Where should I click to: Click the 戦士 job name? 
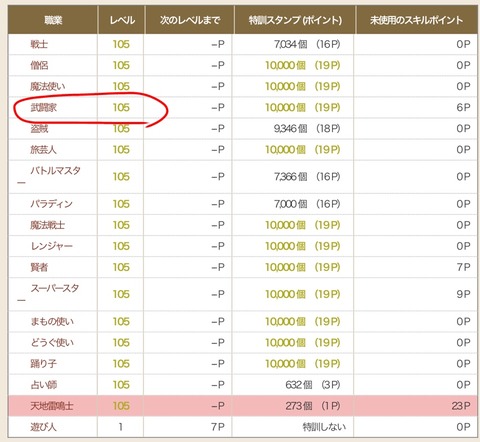point(39,44)
